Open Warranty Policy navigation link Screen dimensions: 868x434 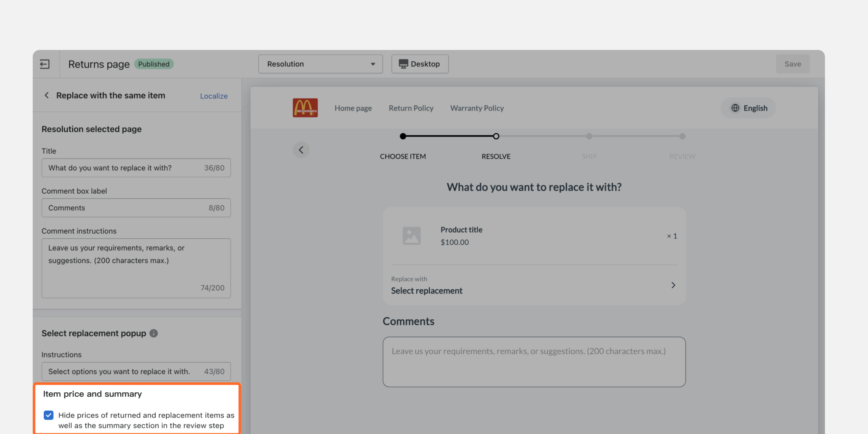click(x=477, y=108)
